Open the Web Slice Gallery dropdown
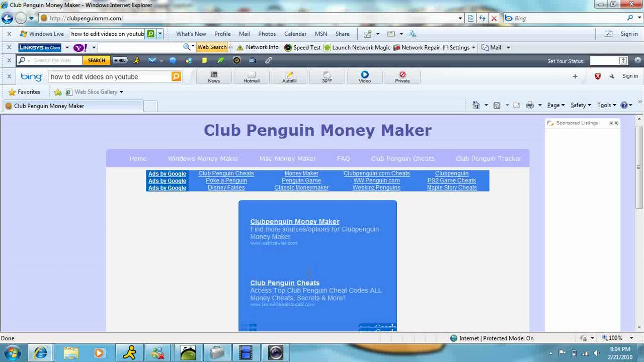 [x=121, y=92]
